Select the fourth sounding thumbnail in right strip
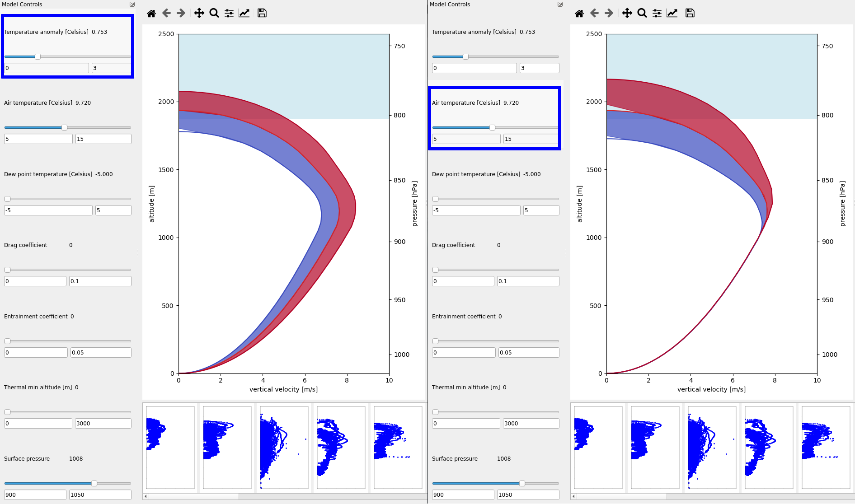 pos(769,447)
